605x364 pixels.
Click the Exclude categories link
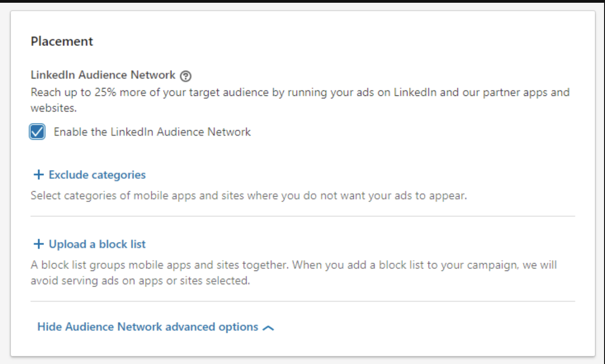coord(97,175)
